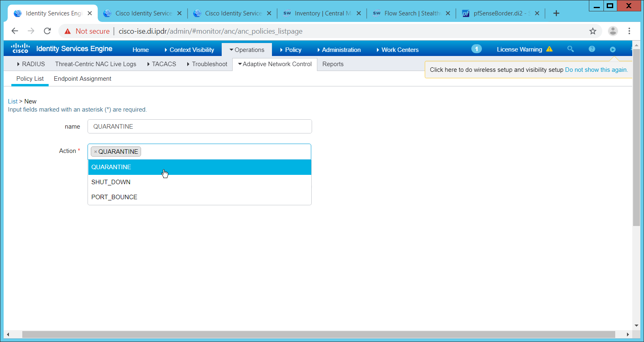This screenshot has width=644, height=342.
Task: Remove the QUARANTINE tag from Action field
Action: (x=96, y=152)
